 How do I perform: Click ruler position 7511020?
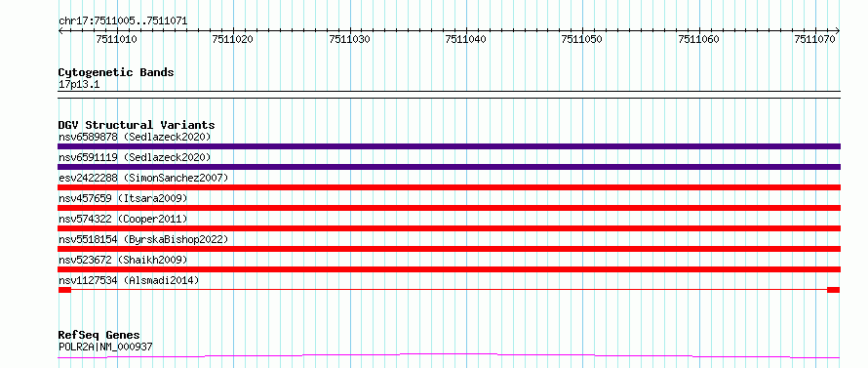[233, 39]
